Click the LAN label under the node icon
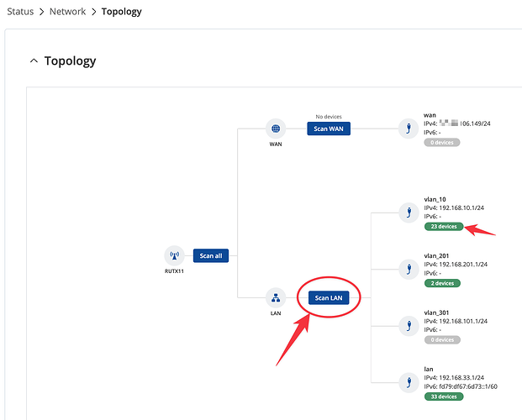Viewport: 522px width, 420px height. pyautogui.click(x=276, y=313)
